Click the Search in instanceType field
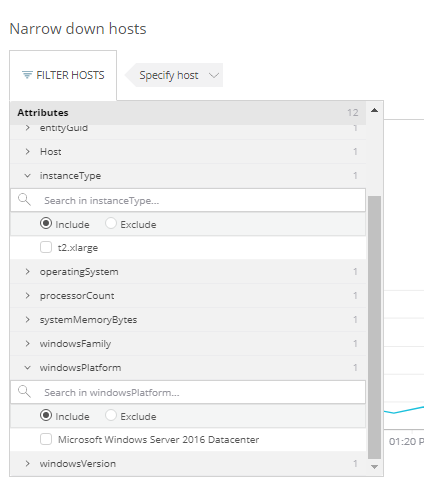Screen dimensions: 424x477 coord(188,200)
